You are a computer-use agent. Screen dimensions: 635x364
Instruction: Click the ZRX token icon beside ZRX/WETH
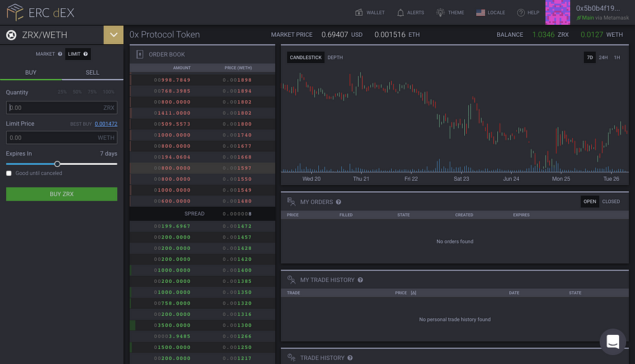click(11, 35)
